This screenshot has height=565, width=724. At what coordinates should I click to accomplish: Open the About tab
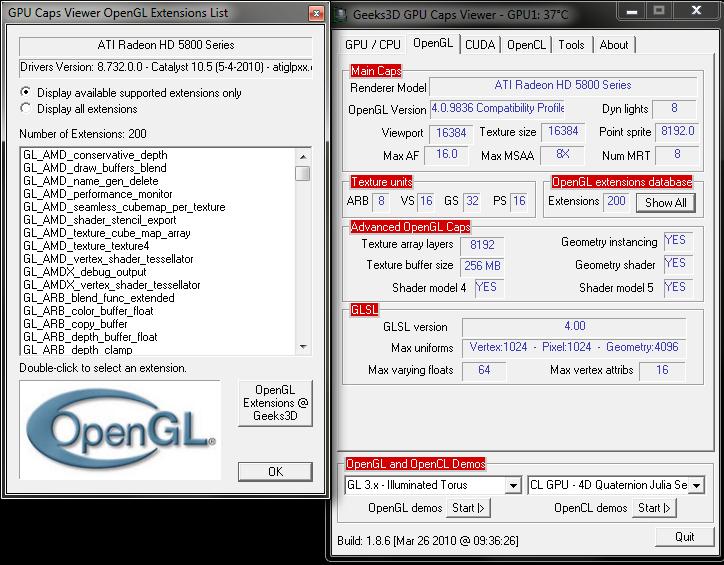614,45
